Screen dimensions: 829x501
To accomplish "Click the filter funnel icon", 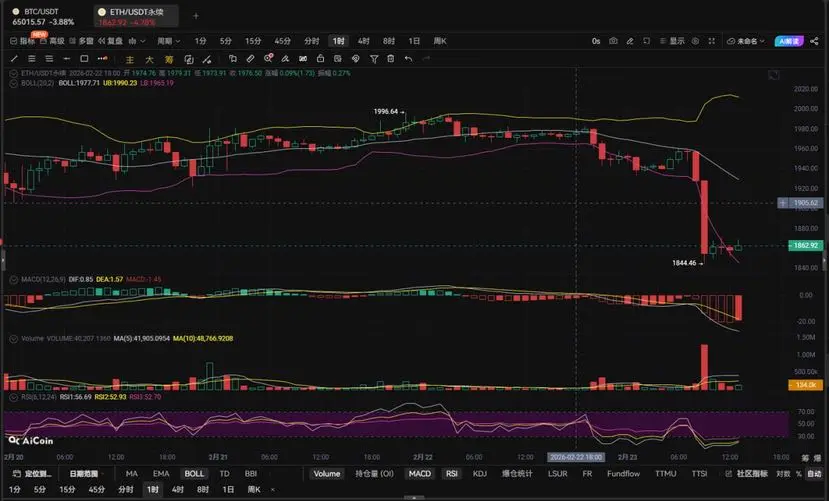I will 374,59.
